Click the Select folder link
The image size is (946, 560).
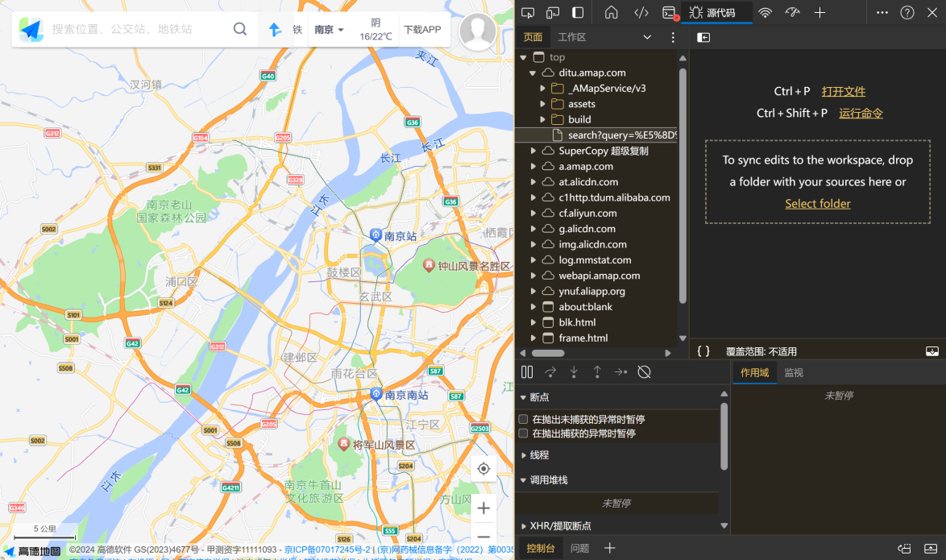818,204
